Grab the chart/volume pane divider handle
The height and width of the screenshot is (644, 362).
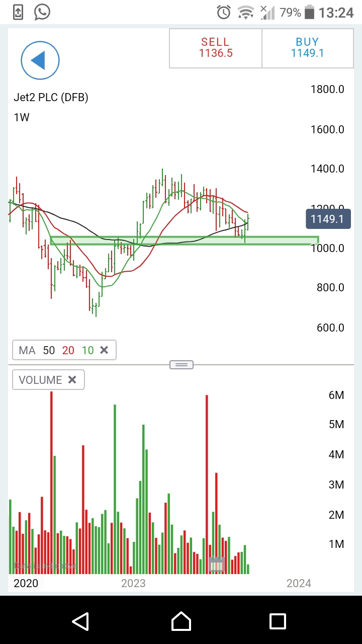(x=182, y=365)
